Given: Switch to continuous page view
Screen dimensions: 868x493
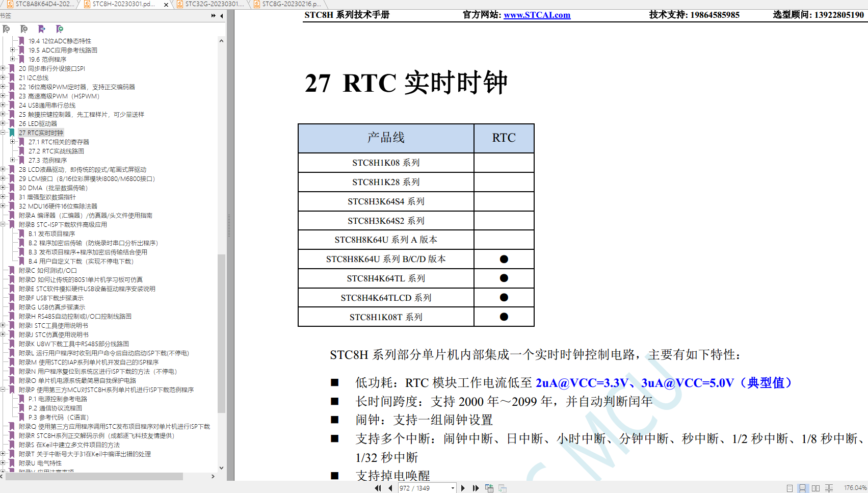Looking at the screenshot, I should (x=802, y=488).
